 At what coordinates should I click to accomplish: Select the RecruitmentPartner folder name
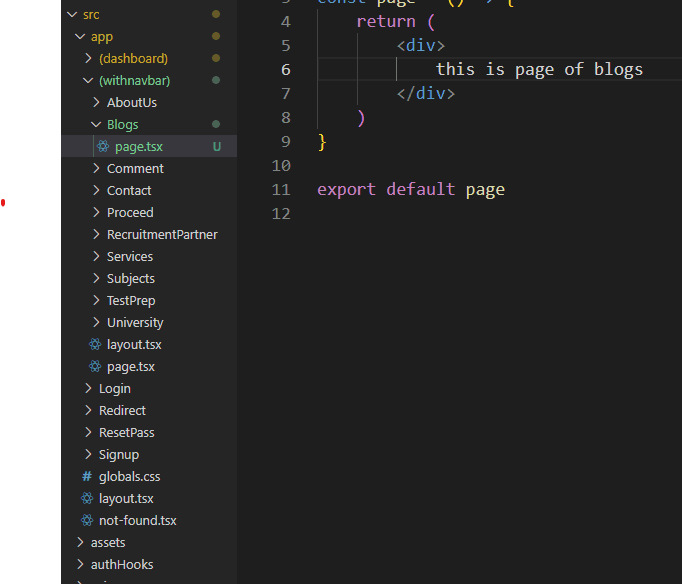(162, 235)
